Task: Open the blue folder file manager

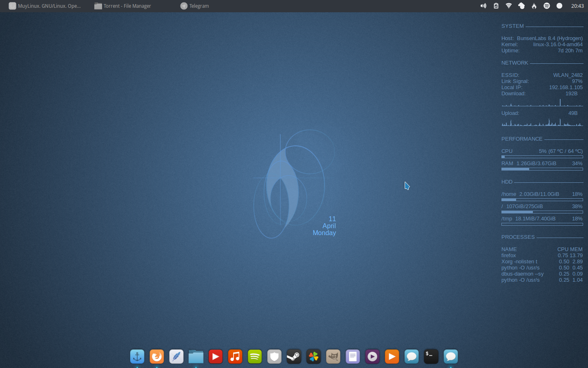Action: [x=196, y=357]
